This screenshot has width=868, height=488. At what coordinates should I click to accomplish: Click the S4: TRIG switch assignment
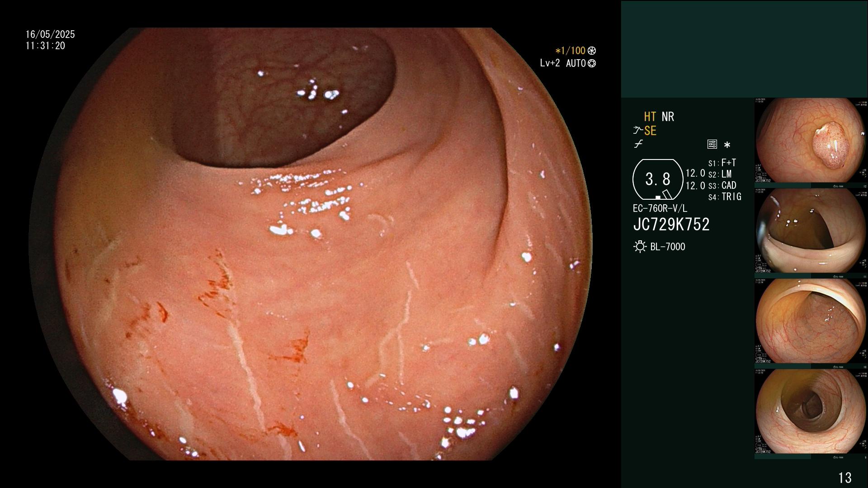point(725,197)
